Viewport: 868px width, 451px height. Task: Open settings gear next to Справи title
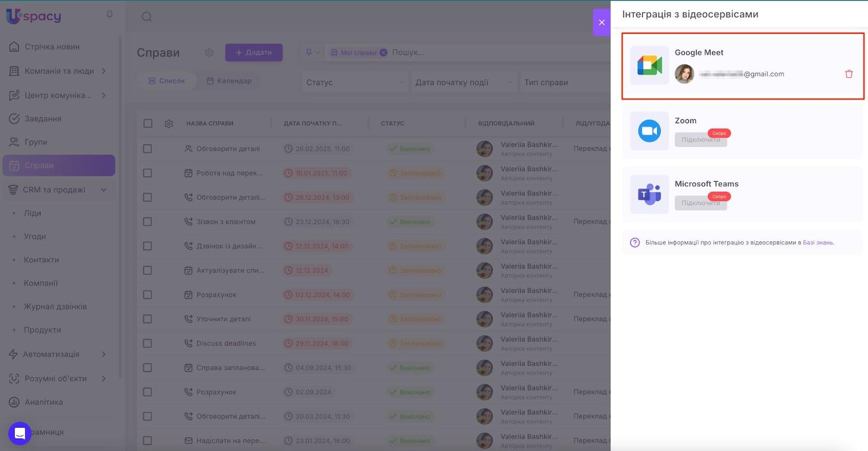[209, 53]
